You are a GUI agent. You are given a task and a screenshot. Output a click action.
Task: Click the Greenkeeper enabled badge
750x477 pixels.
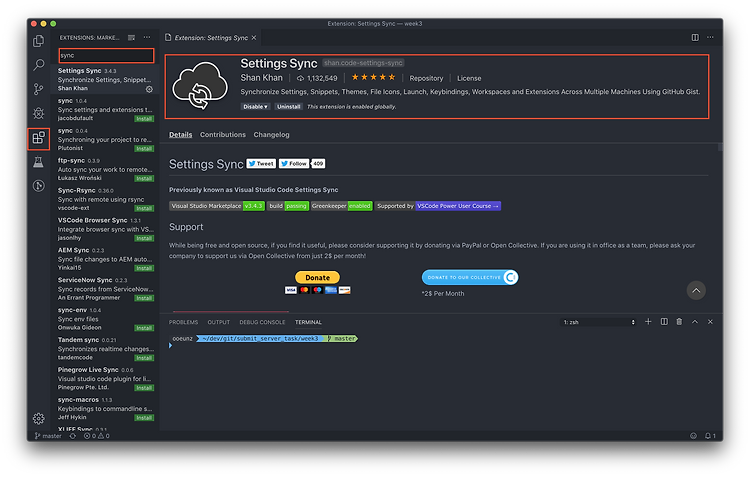pyautogui.click(x=342, y=206)
